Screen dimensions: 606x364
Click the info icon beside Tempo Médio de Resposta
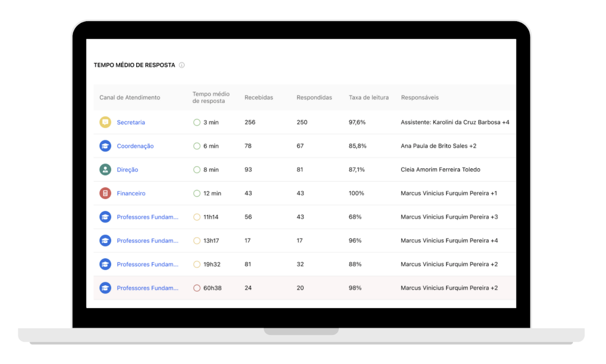coord(182,65)
